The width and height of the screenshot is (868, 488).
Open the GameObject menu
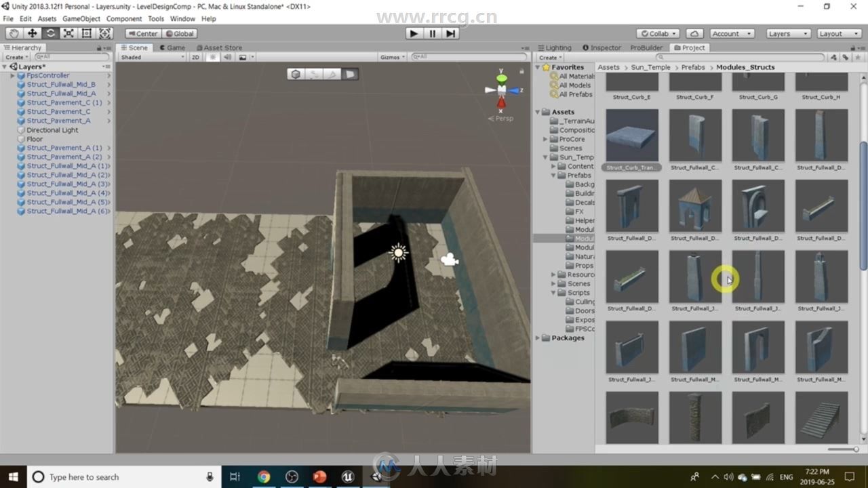point(81,18)
